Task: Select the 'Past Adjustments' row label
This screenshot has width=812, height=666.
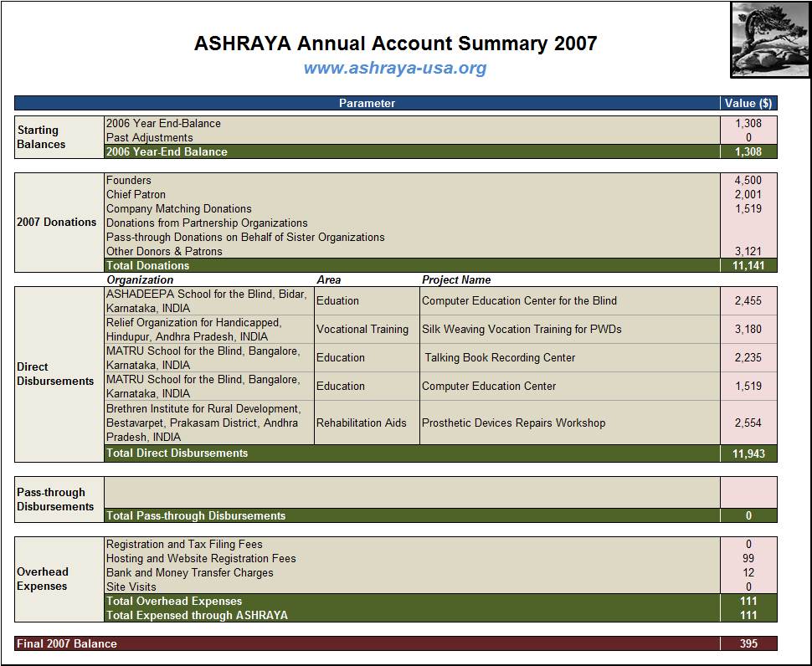Action: 150,138
